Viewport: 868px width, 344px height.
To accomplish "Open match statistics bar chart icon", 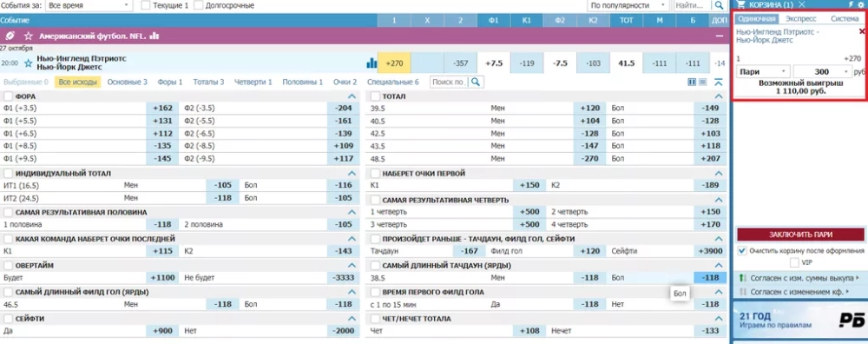I will tap(372, 63).
